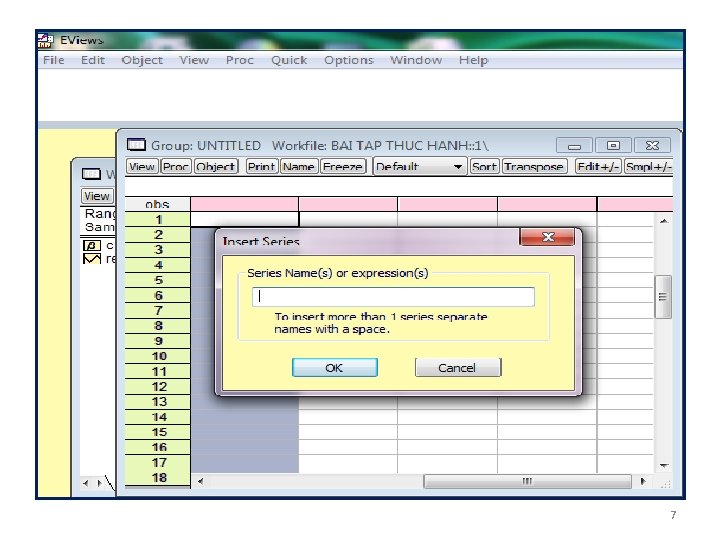Click the horizontal scrollbar left arrow in Group window
The height and width of the screenshot is (540, 720).
coord(200,481)
